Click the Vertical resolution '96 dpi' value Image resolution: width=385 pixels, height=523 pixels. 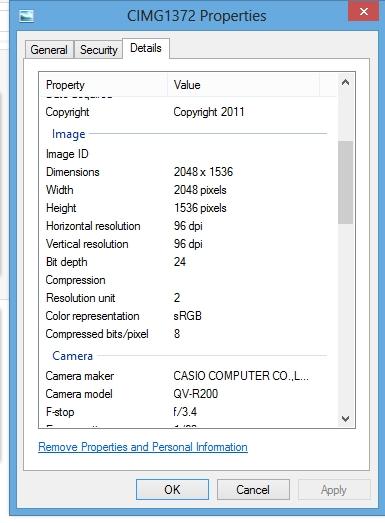point(188,244)
